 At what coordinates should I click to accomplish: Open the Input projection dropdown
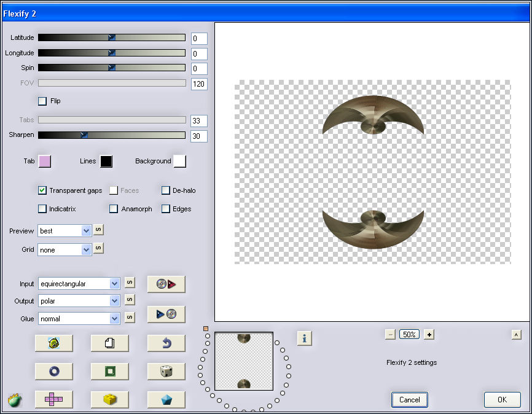[x=79, y=283]
